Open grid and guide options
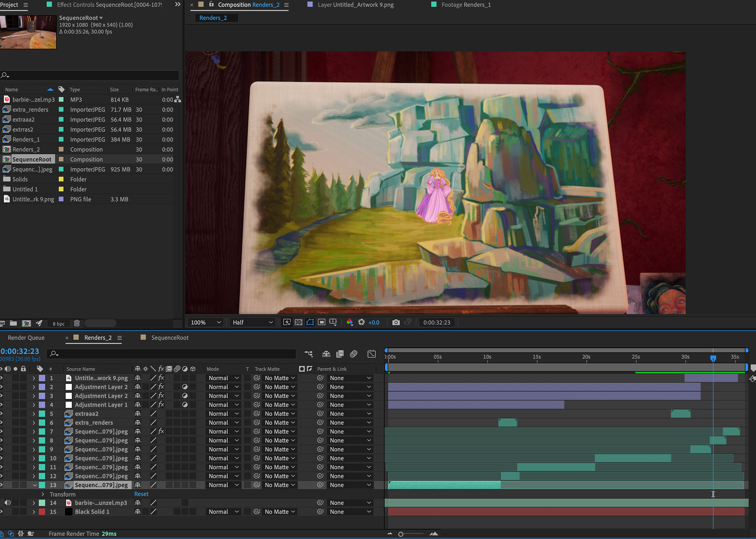Image resolution: width=756 pixels, height=539 pixels. (333, 322)
